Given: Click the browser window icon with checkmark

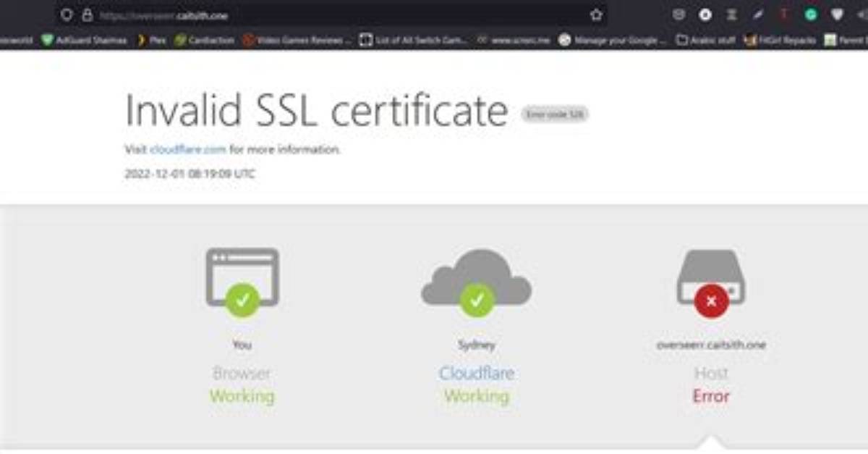Looking at the screenshot, I should (x=242, y=282).
